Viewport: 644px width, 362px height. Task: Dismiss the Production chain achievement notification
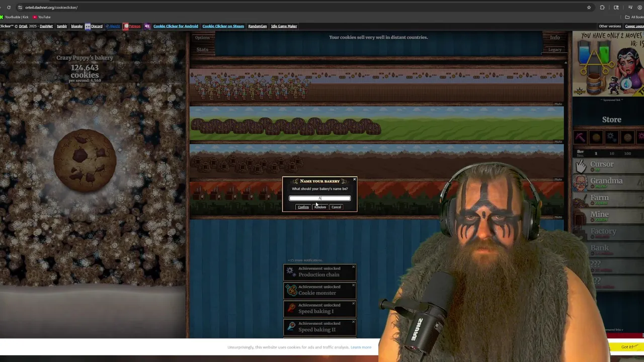(353, 266)
